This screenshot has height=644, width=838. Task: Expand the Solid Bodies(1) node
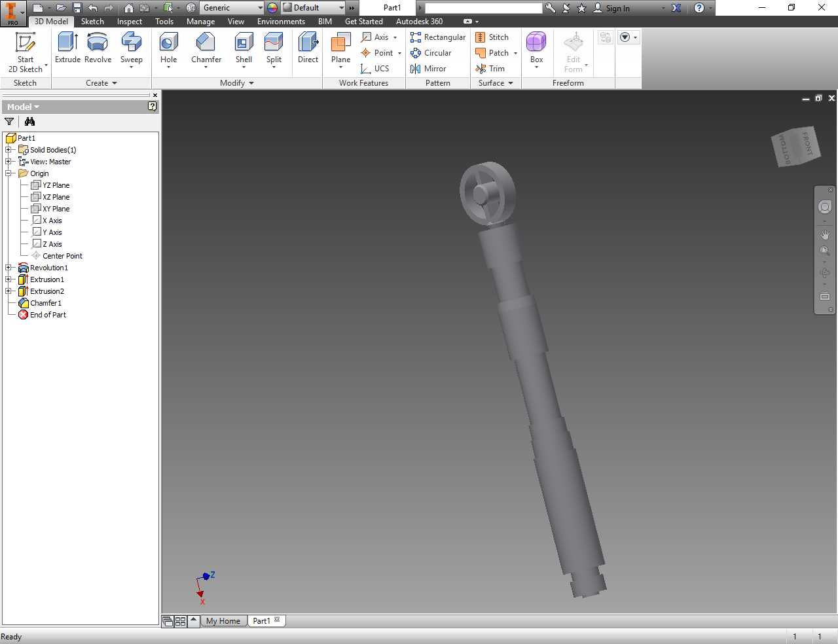(x=9, y=150)
